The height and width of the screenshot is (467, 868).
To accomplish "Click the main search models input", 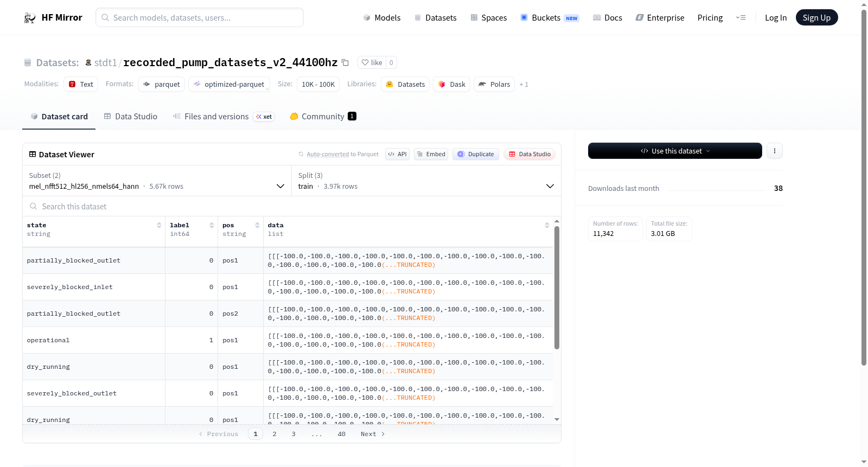I will coord(200,17).
